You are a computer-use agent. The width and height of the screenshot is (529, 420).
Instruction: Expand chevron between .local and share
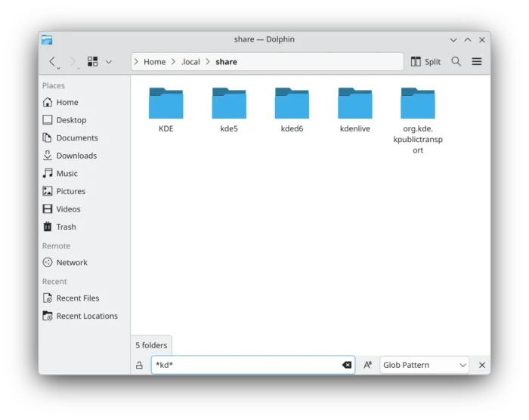point(208,62)
